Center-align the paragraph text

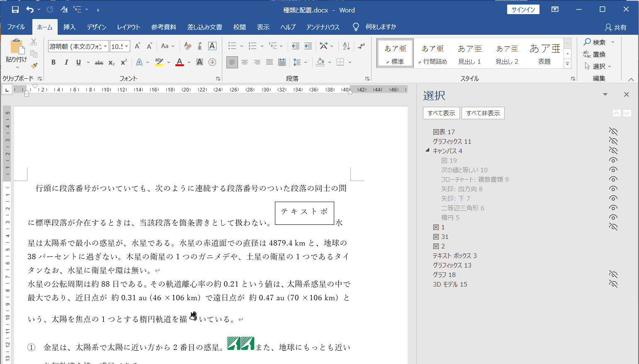click(x=245, y=63)
